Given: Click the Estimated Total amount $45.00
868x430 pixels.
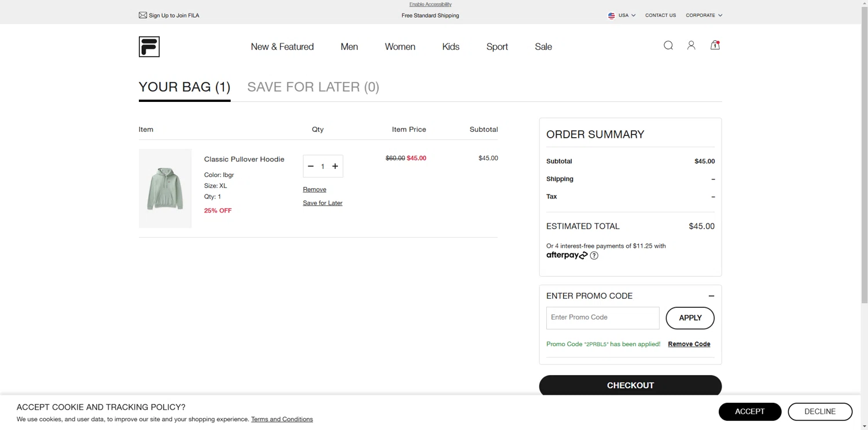Looking at the screenshot, I should (x=701, y=226).
